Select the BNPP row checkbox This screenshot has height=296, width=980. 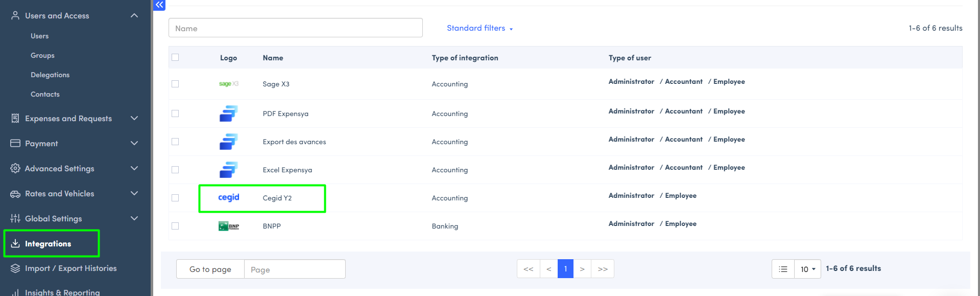pyautogui.click(x=175, y=226)
